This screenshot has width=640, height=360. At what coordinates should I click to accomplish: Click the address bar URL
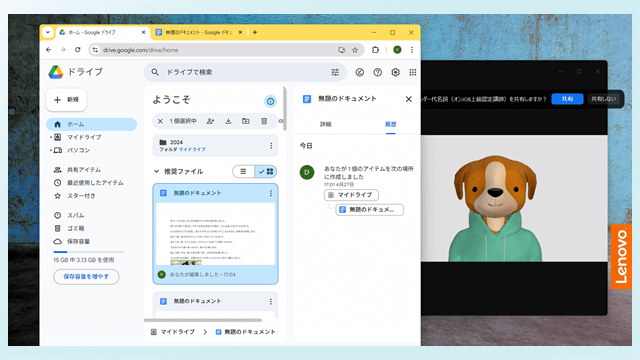(140, 50)
